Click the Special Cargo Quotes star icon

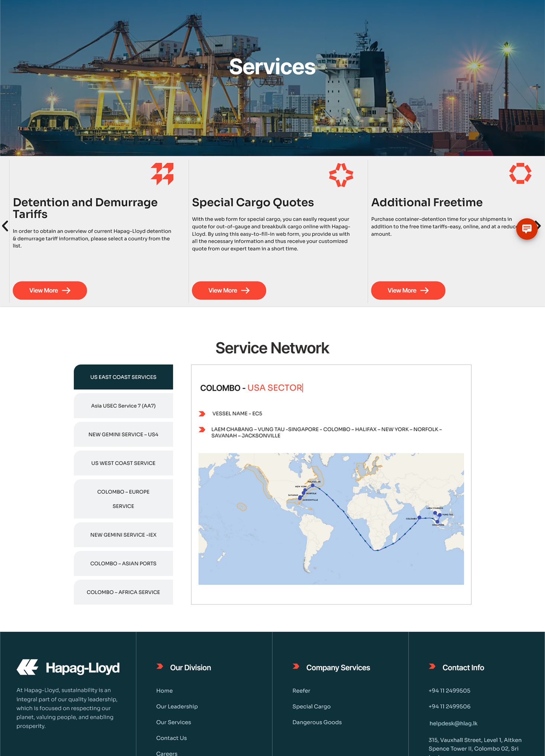pyautogui.click(x=341, y=175)
